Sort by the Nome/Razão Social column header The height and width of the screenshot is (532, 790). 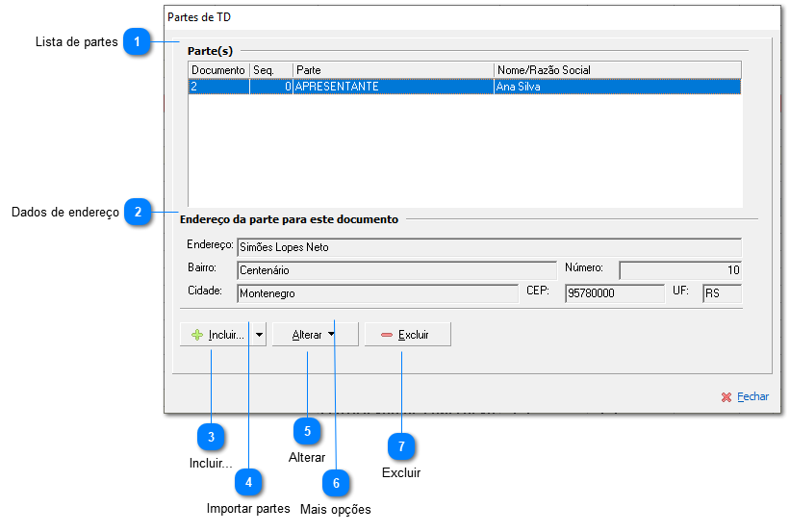click(x=616, y=70)
